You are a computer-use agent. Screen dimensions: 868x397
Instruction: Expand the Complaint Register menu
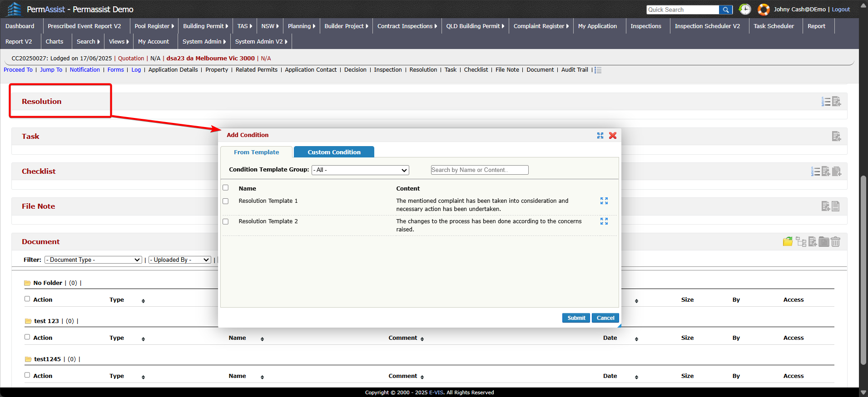541,26
